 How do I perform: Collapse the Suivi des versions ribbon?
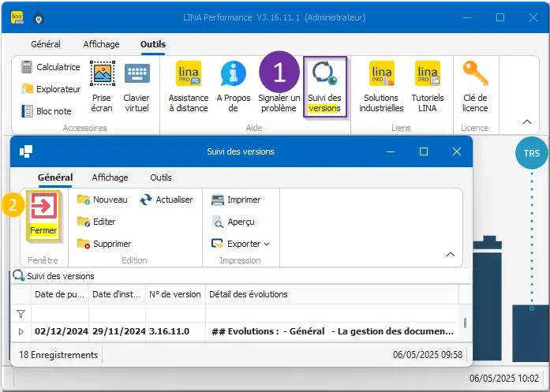click(451, 255)
